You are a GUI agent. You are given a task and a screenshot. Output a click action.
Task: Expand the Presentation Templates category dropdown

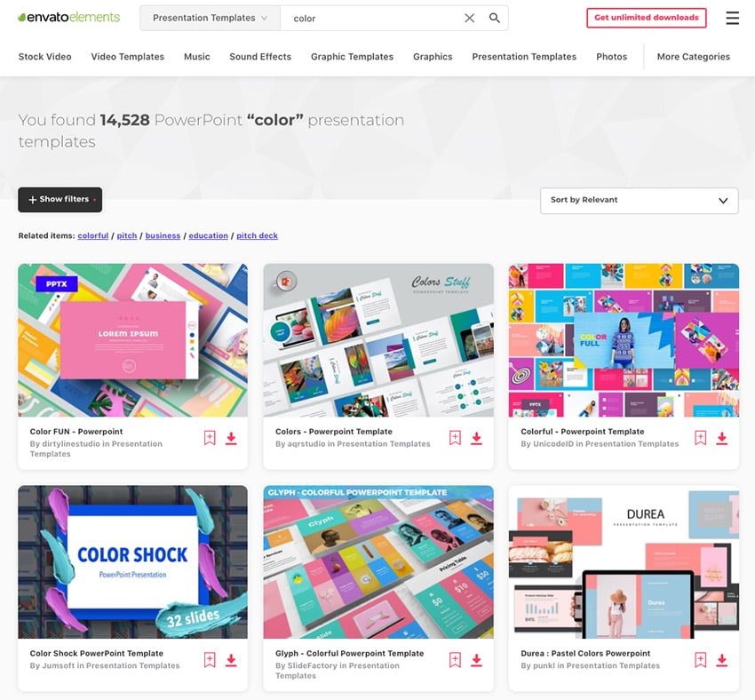(x=210, y=18)
